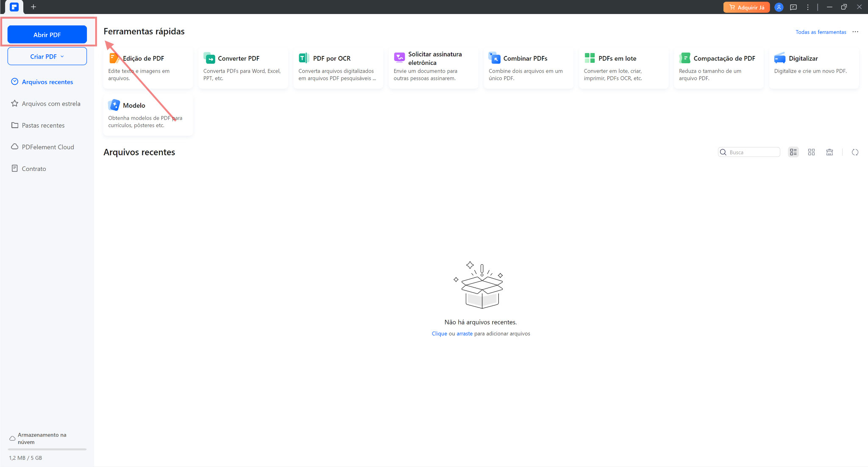Open Todas as ferramentas link

coord(821,32)
